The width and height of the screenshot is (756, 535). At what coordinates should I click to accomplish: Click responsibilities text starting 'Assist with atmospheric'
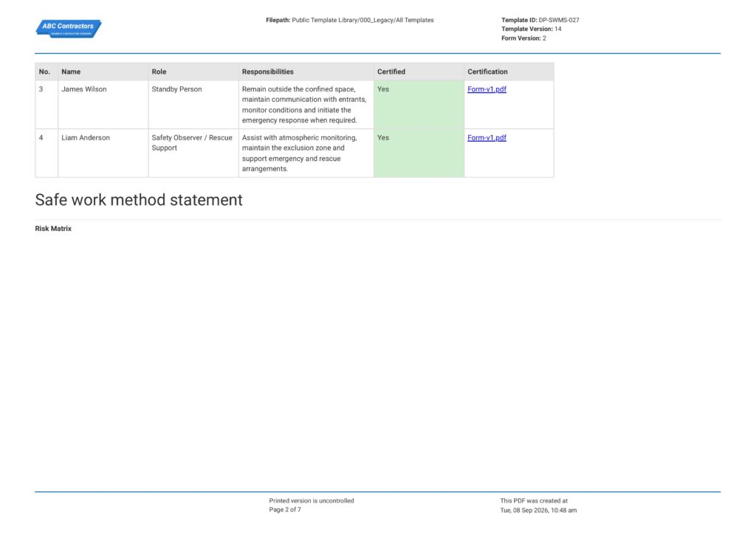pos(300,153)
